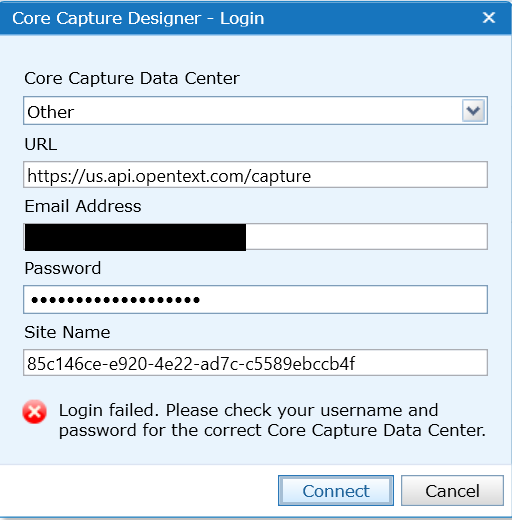Click the 'Login failed' error message

[272, 420]
